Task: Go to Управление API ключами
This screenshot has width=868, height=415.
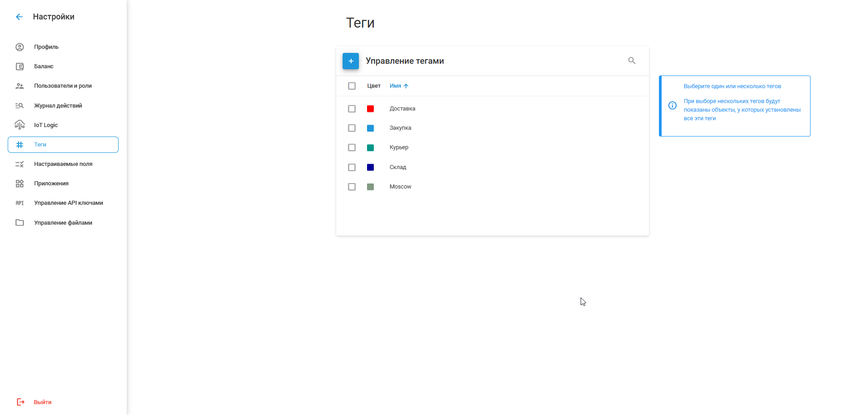Action: coord(68,203)
